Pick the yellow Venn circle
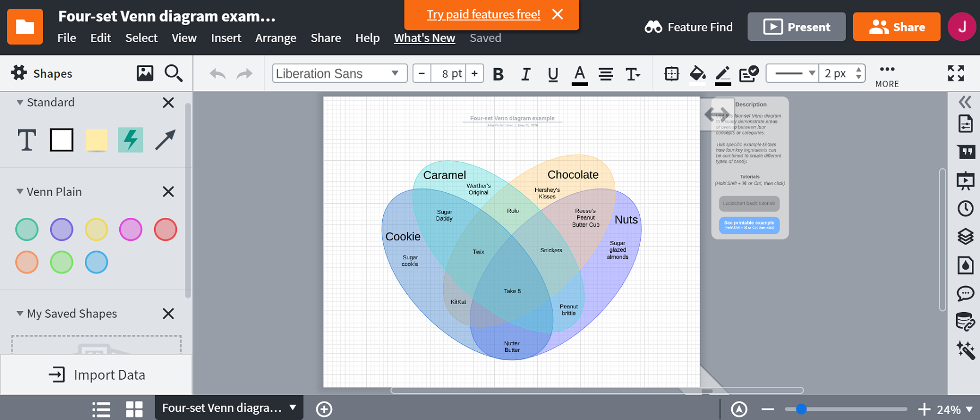This screenshot has height=420, width=980. click(x=96, y=229)
